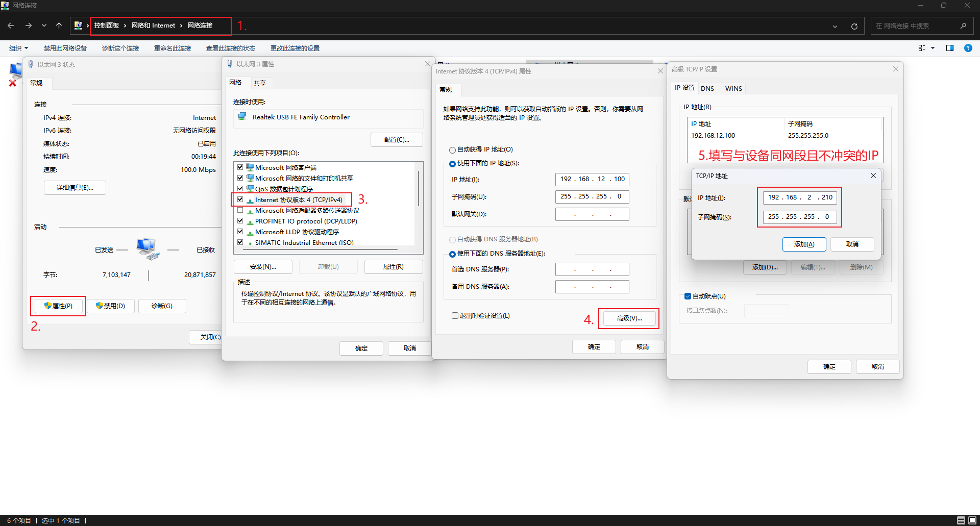
Task: Click the back navigation arrow
Action: (11, 26)
